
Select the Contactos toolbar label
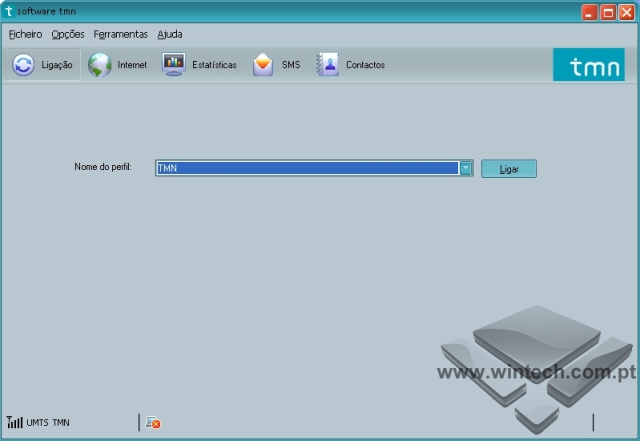click(365, 65)
